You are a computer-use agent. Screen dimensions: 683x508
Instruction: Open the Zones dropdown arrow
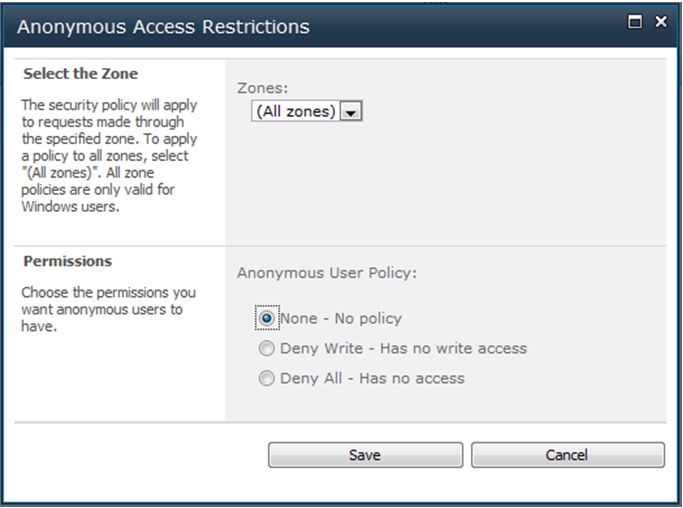click(x=351, y=112)
